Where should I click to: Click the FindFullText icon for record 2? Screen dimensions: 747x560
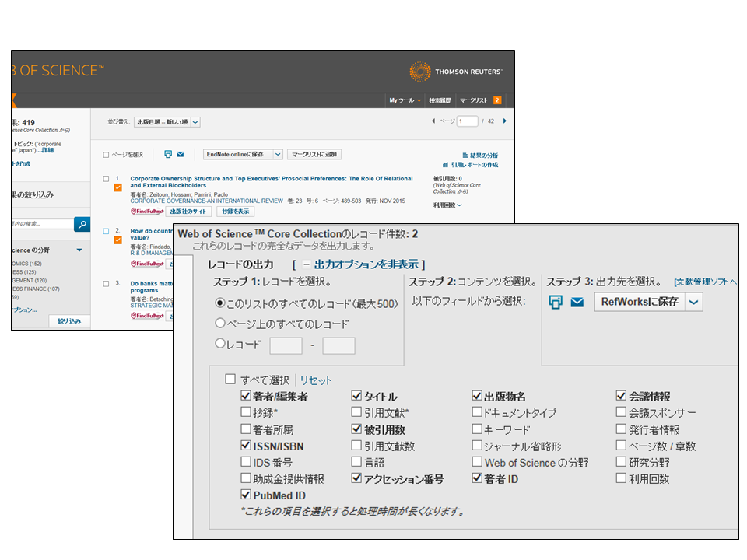[x=147, y=264]
